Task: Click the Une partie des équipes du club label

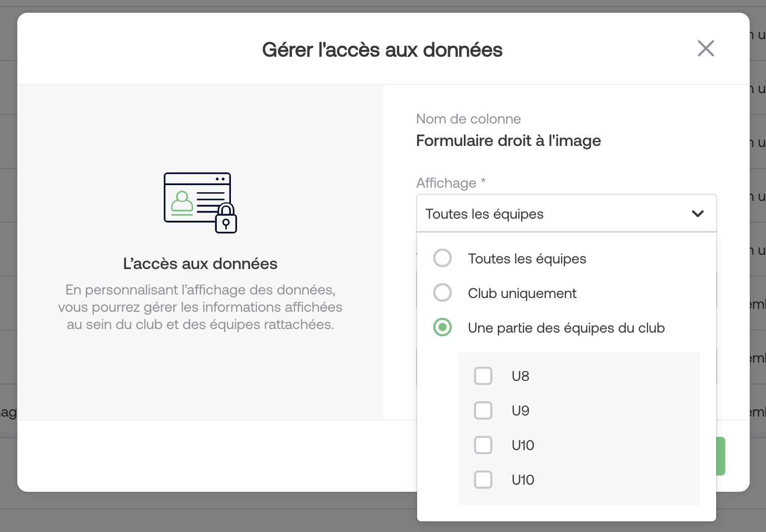Action: (566, 328)
